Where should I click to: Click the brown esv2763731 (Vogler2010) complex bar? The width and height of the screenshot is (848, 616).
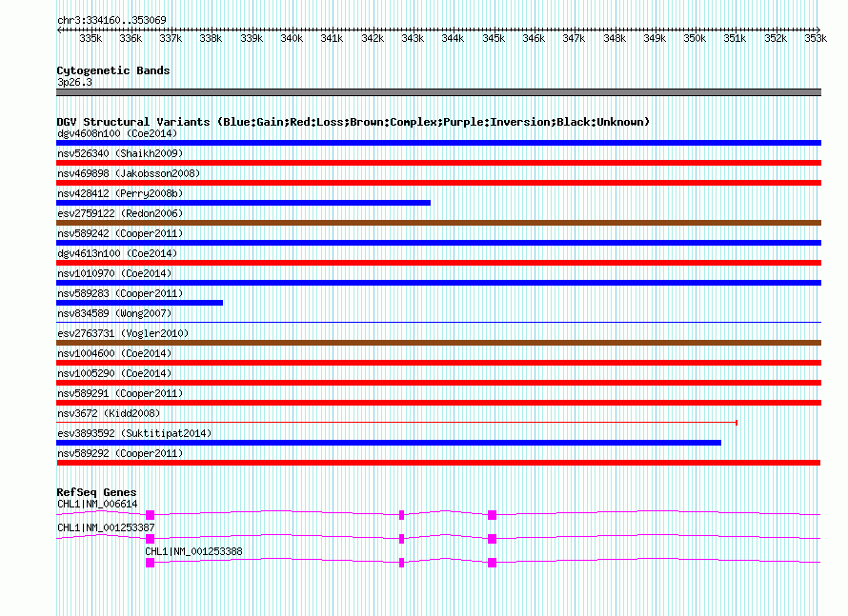point(438,343)
